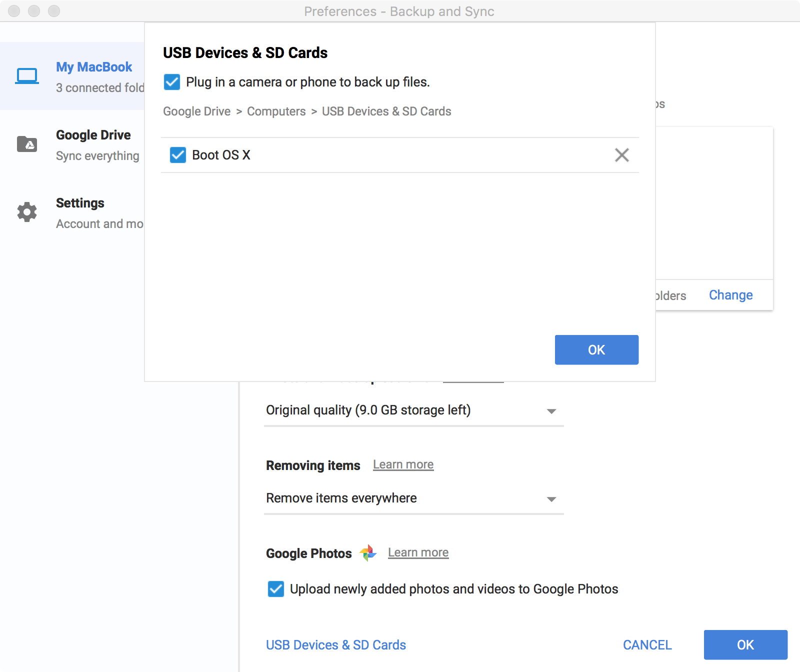Click the laptop icon for My MacBook
800x672 pixels.
pyautogui.click(x=27, y=76)
